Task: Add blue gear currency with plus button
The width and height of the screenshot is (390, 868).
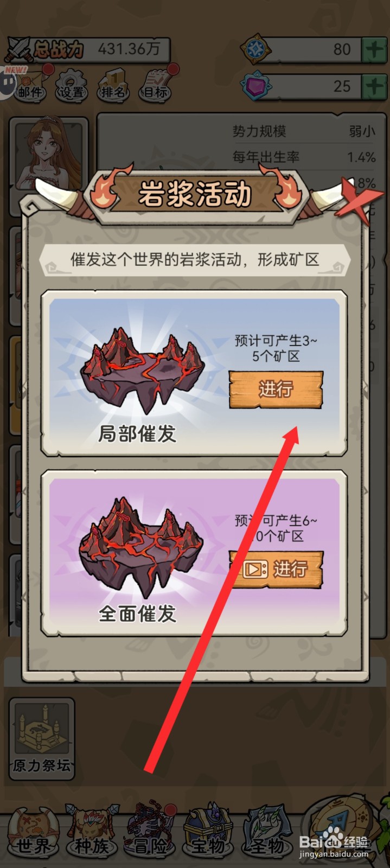Action: (x=374, y=49)
